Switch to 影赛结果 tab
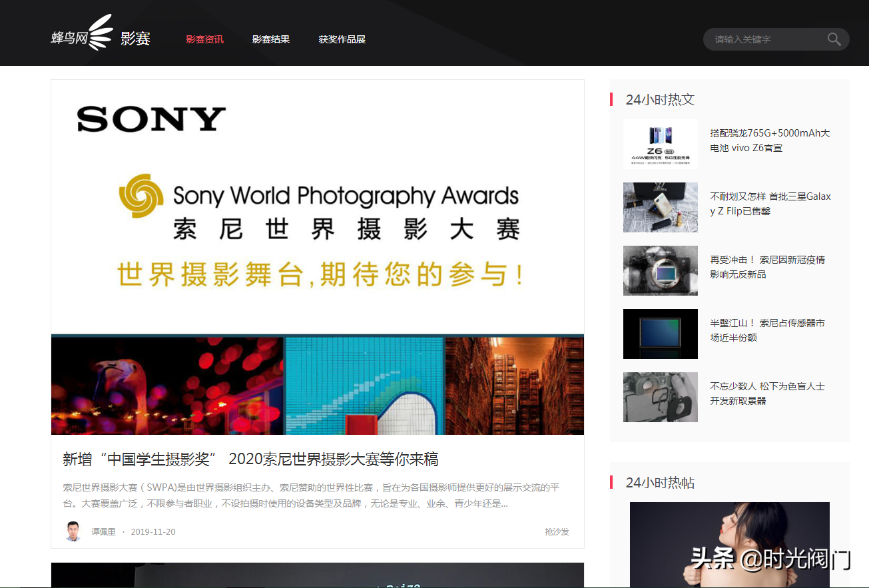 271,39
